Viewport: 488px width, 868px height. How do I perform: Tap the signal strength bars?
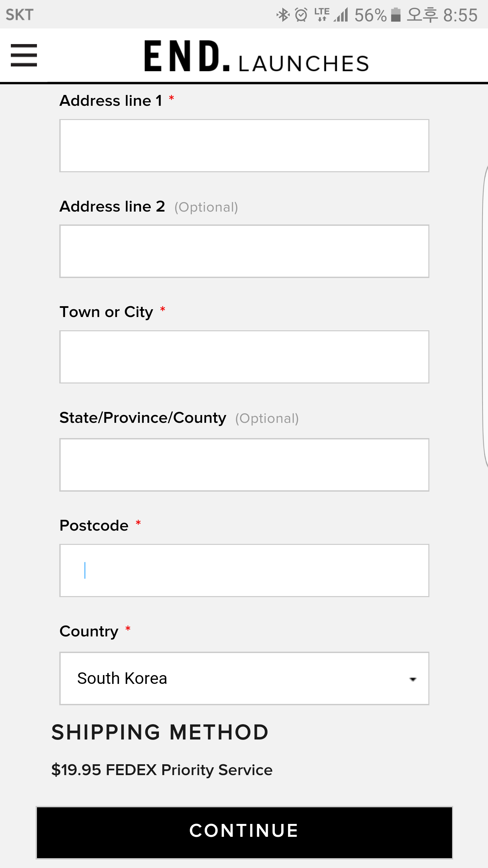click(341, 15)
